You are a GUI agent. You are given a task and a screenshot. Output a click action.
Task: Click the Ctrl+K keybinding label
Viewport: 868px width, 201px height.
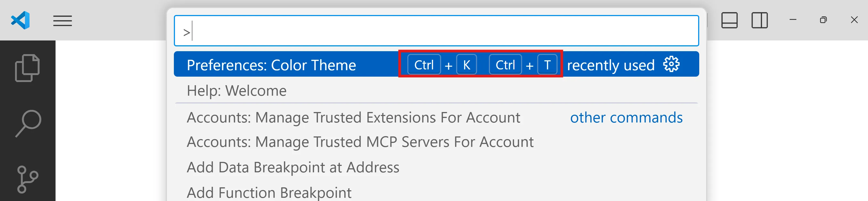coord(441,65)
